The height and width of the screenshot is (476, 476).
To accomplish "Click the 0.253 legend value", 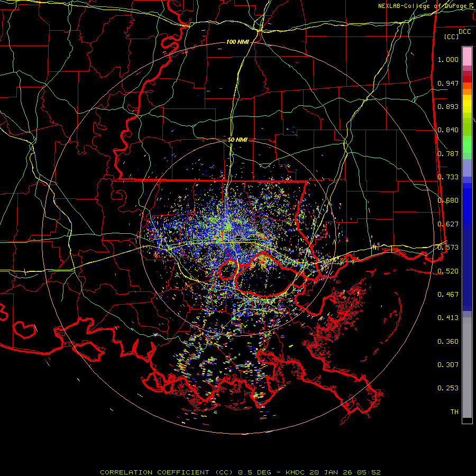I will tap(448, 388).
